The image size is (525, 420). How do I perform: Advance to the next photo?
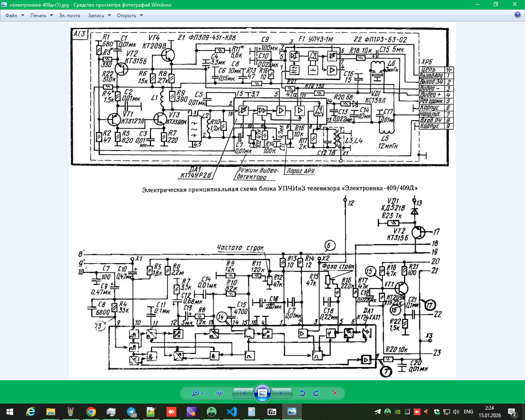tap(282, 393)
